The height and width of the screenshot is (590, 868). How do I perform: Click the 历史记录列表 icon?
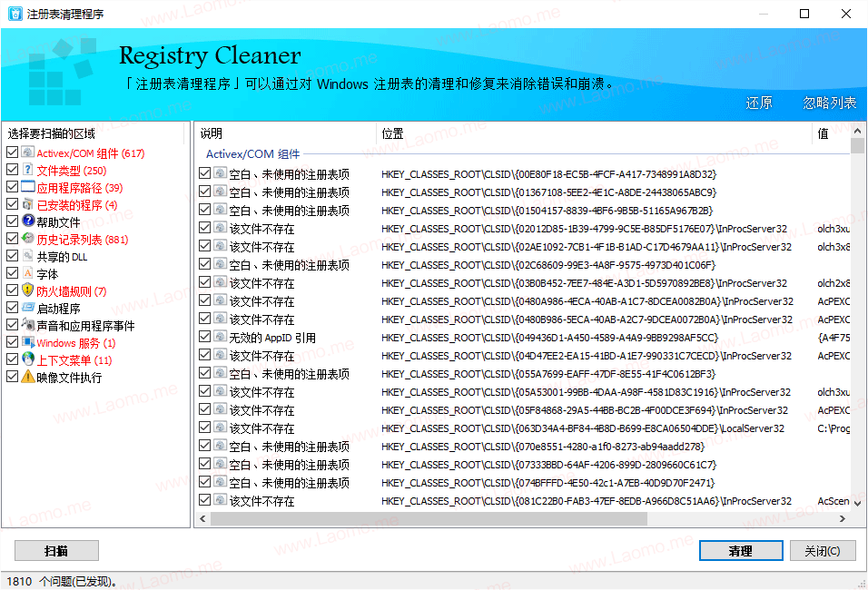[27, 238]
